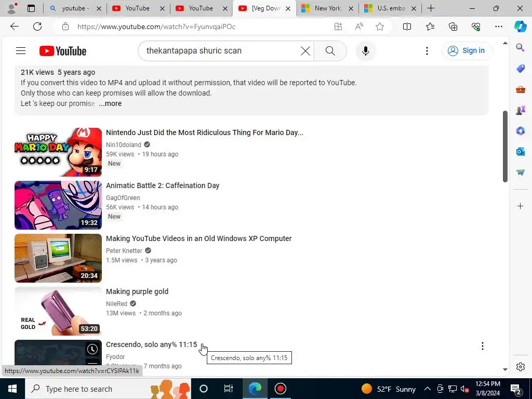Open Shopping tag in Edge sidebar
Screen dimensions: 532x399
pos(520,69)
